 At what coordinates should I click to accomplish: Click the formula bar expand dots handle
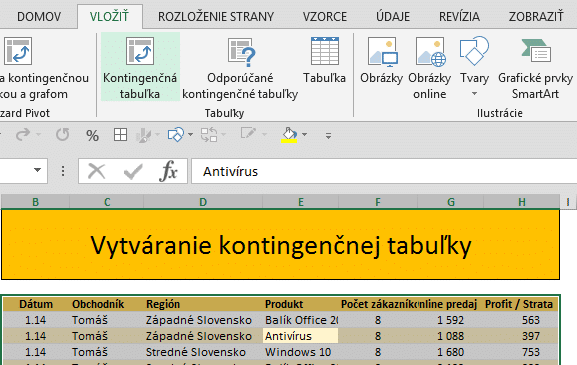pos(63,171)
